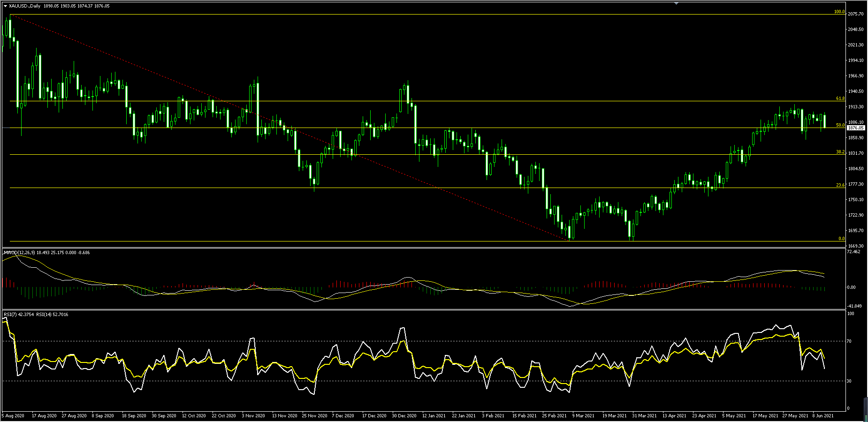
Task: Click the 2021.30 price scale label
Action: pos(856,45)
